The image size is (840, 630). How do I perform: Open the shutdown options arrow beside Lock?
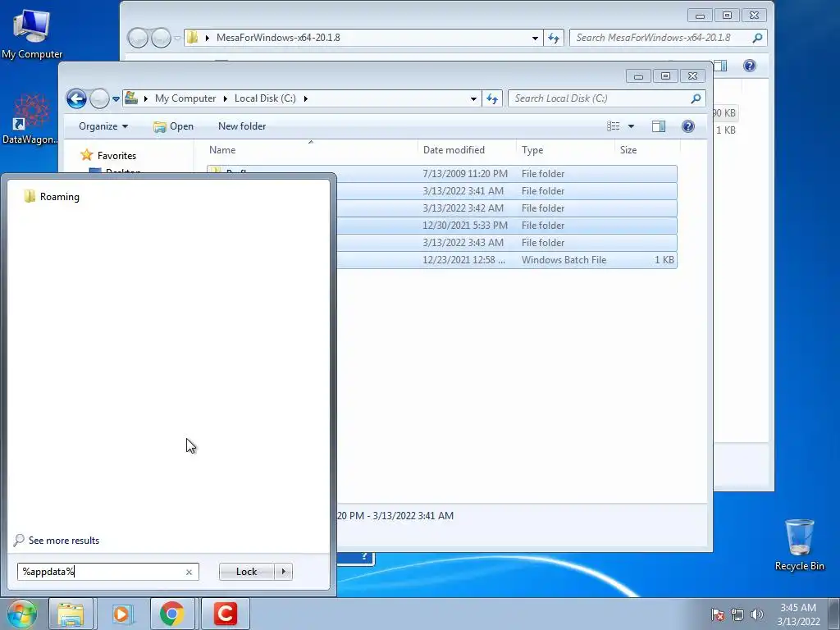(x=283, y=572)
